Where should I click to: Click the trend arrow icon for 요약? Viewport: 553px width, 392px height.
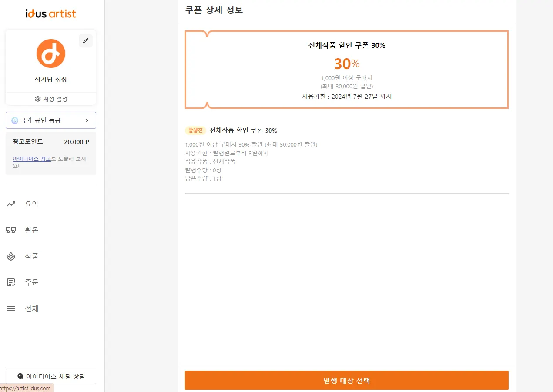pos(11,204)
